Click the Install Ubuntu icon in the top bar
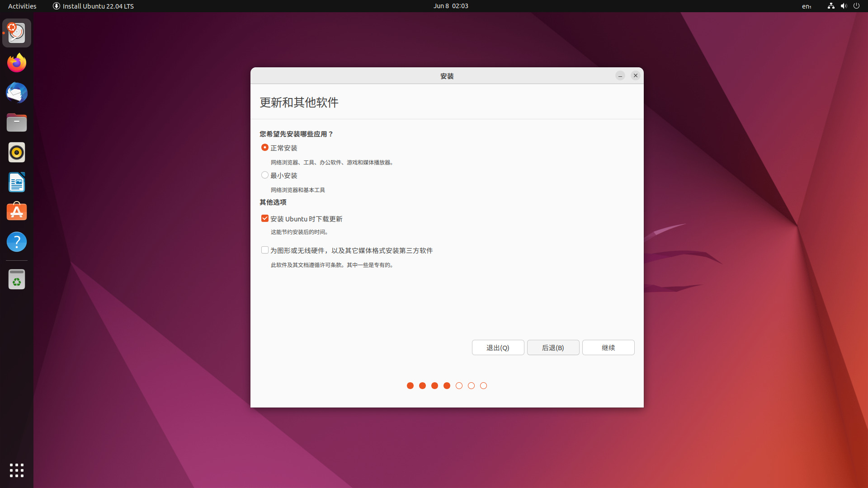Screen dimensions: 868x488 point(56,6)
